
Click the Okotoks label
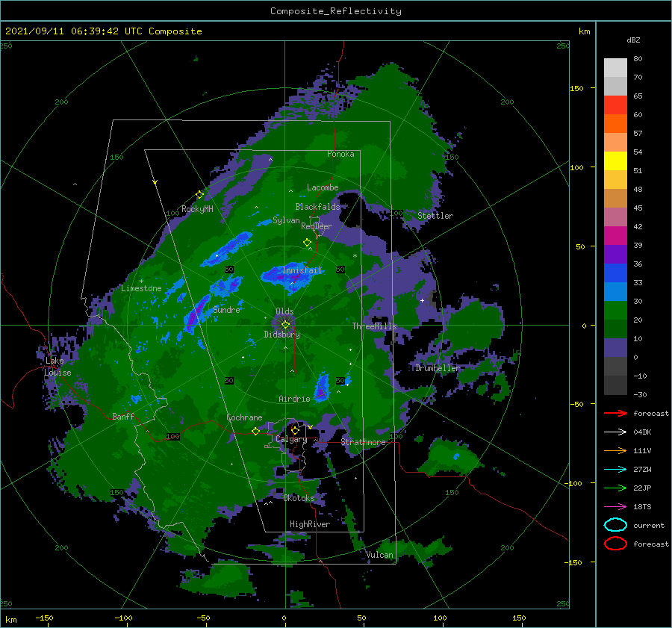[x=299, y=498]
